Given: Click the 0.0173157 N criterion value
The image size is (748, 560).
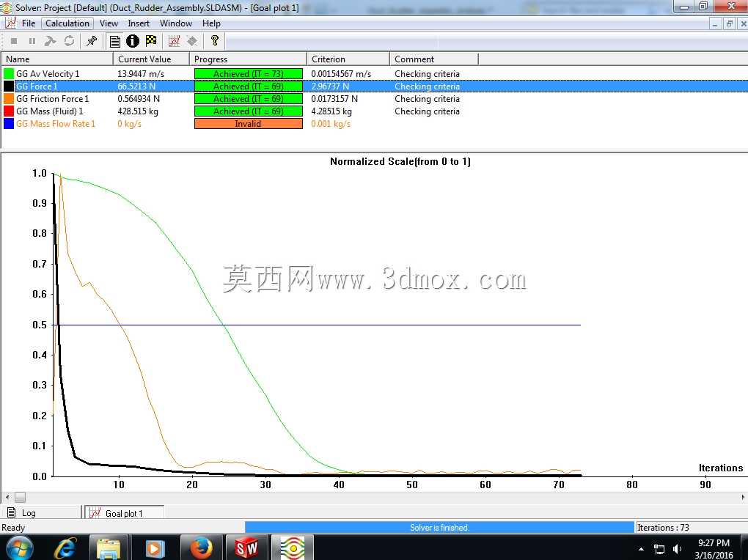Looking at the screenshot, I should [334, 99].
